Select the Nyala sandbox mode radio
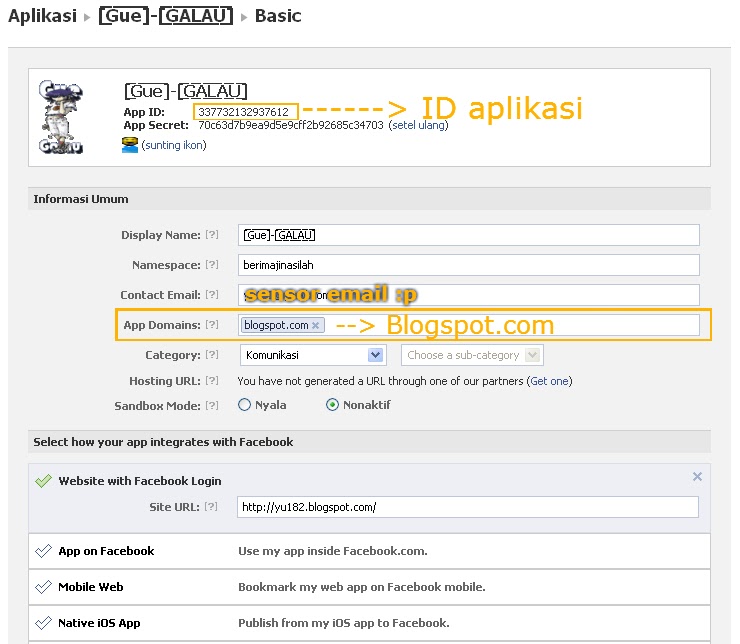 (244, 405)
